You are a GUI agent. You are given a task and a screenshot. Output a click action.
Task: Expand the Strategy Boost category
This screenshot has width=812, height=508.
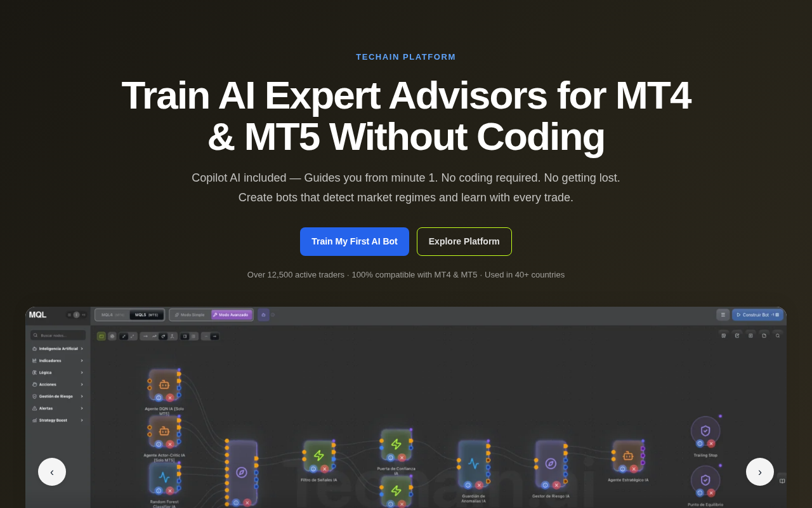pos(58,420)
